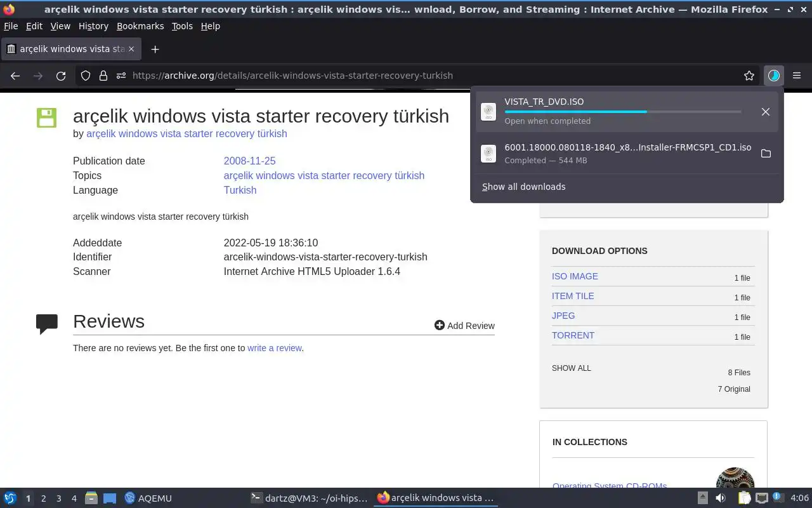The image size is (812, 508).
Task: Click the FRMCSP1_CD1.iso file icon in downloads
Action: (488, 154)
